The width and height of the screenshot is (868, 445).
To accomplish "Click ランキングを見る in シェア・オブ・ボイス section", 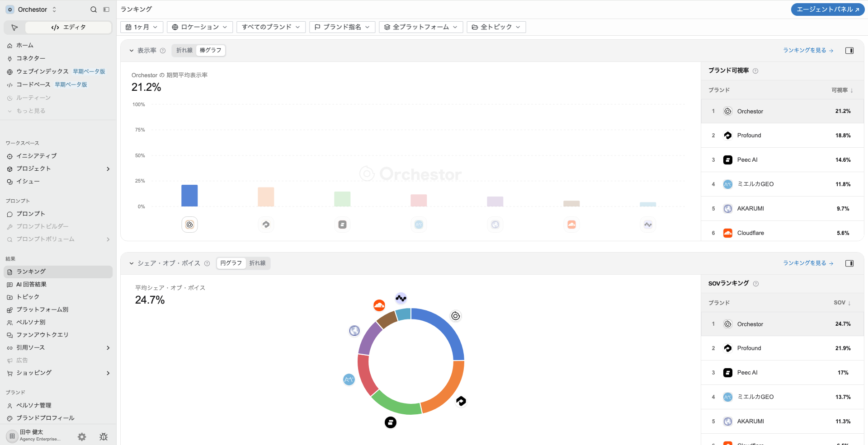I will [x=808, y=263].
